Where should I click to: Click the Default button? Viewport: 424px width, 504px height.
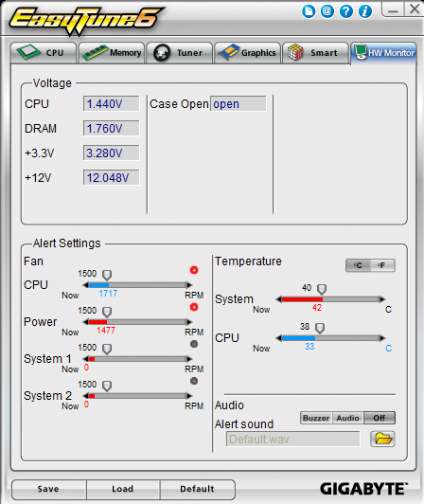click(197, 489)
